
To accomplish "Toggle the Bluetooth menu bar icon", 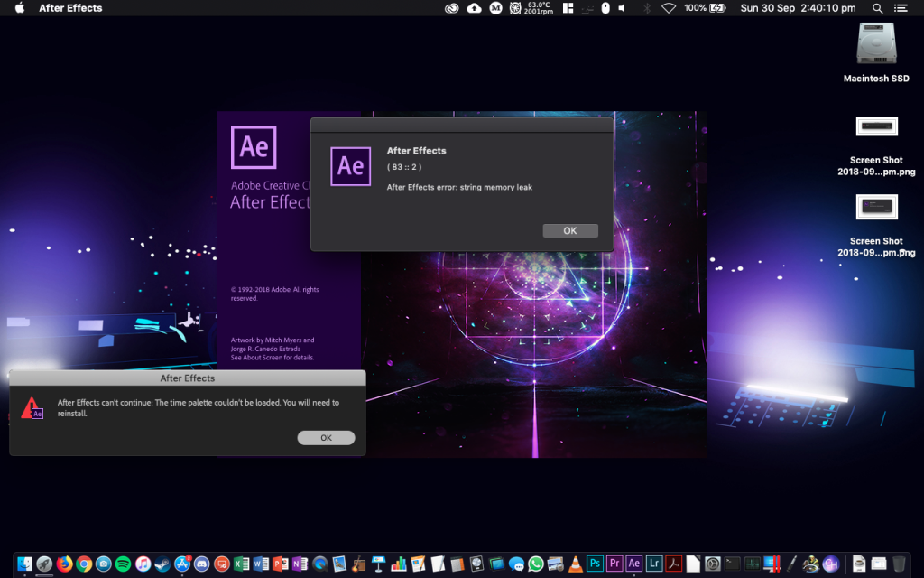I will tap(646, 8).
